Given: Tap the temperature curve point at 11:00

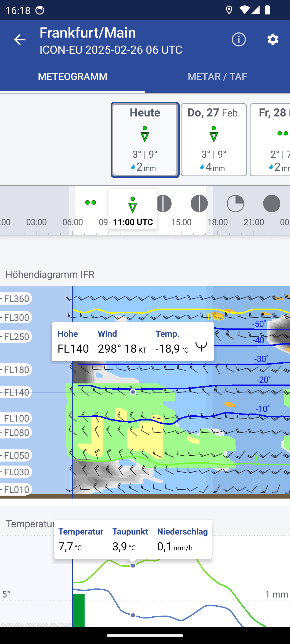Looking at the screenshot, I should pyautogui.click(x=133, y=566).
